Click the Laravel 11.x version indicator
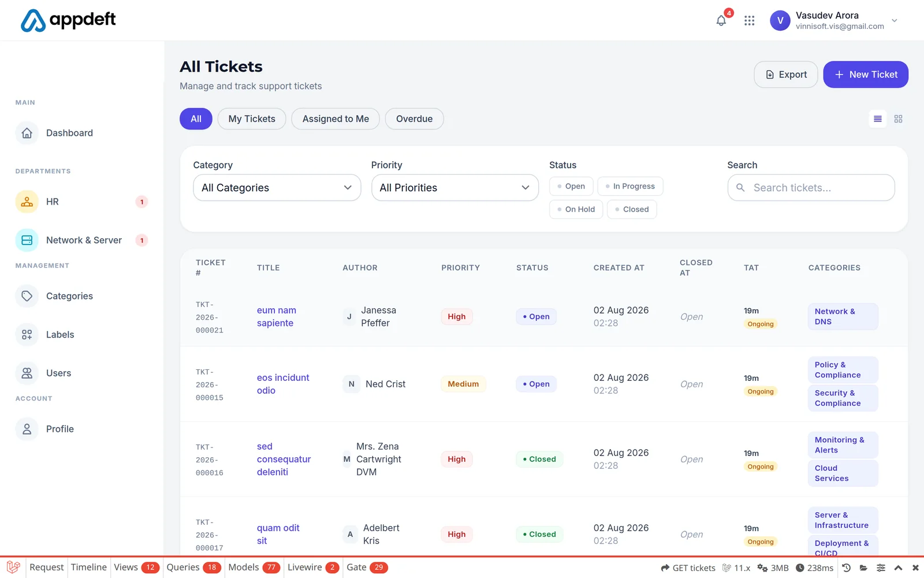 [x=736, y=568]
